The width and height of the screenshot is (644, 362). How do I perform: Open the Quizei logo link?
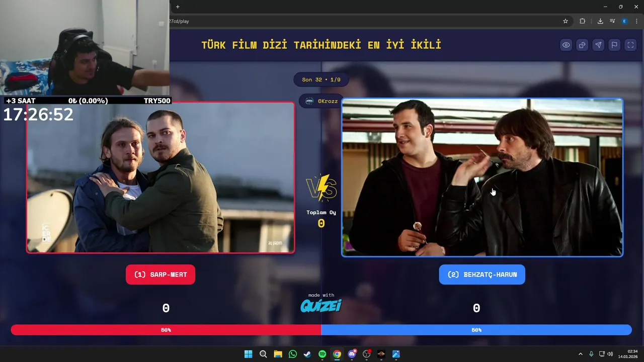click(321, 305)
